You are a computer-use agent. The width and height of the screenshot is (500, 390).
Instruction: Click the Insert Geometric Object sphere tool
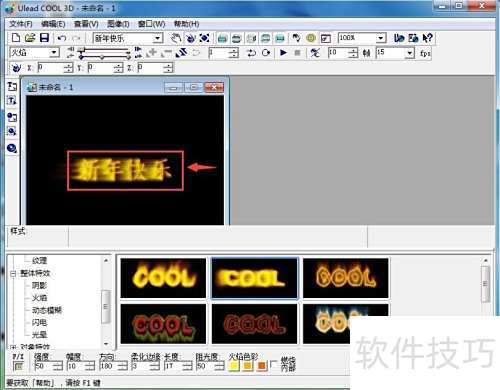pyautogui.click(x=12, y=148)
